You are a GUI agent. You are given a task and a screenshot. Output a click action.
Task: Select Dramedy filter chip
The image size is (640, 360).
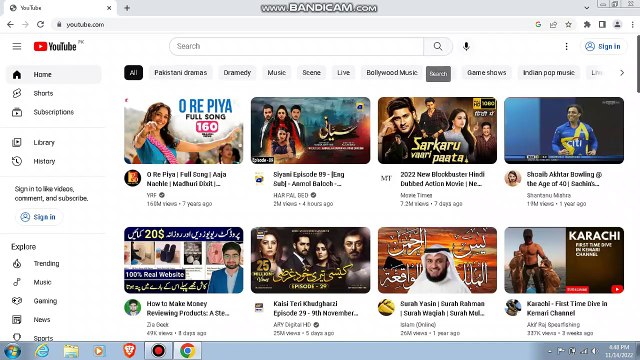[237, 73]
